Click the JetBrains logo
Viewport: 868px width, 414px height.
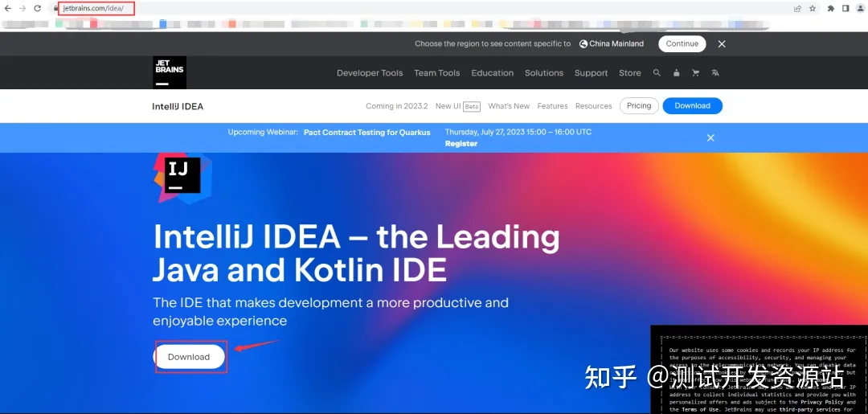pyautogui.click(x=170, y=72)
